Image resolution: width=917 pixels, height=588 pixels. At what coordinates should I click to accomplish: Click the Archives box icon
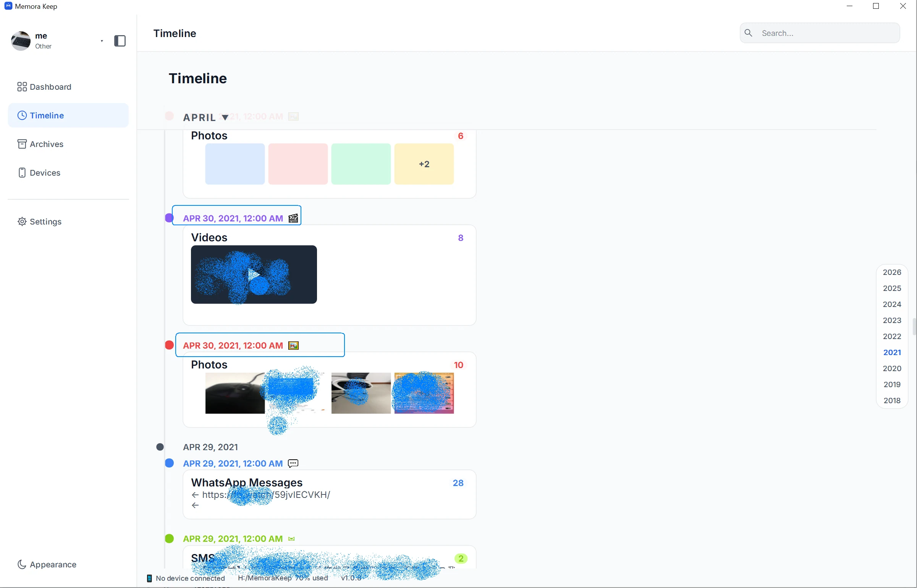(22, 144)
